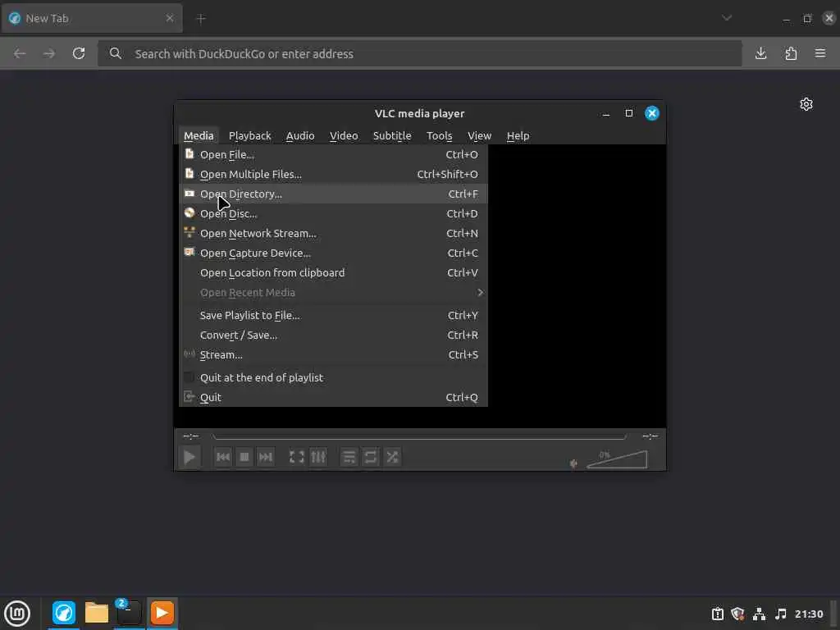The image size is (840, 630).
Task: Open browser hamburger application menu
Action: 820,53
